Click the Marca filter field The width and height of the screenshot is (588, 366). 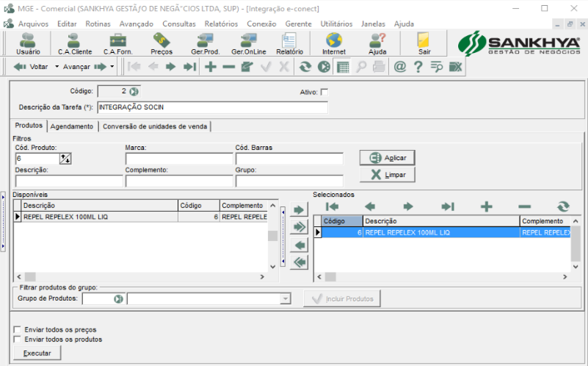click(x=179, y=159)
